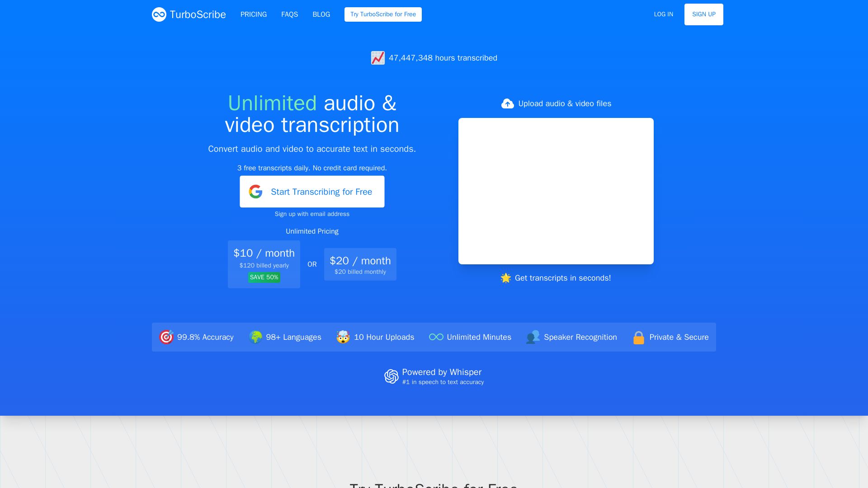The width and height of the screenshot is (868, 488).
Task: Click the target icon for 99.8% Accuracy
Action: point(166,337)
